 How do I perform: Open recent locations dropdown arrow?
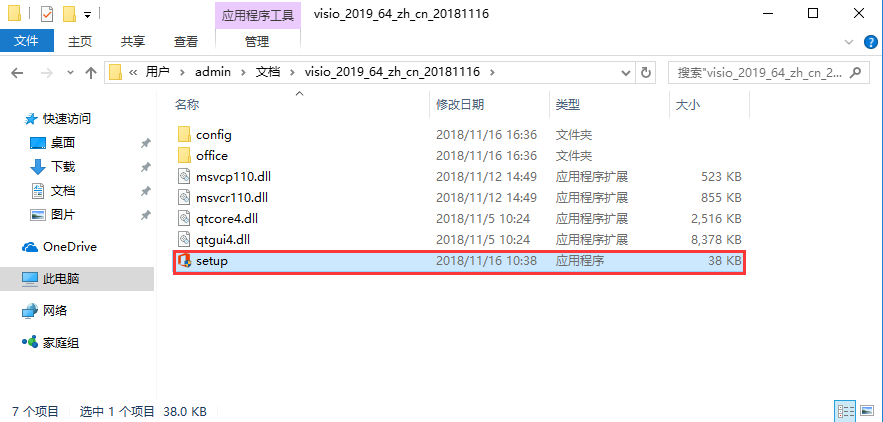[70, 72]
